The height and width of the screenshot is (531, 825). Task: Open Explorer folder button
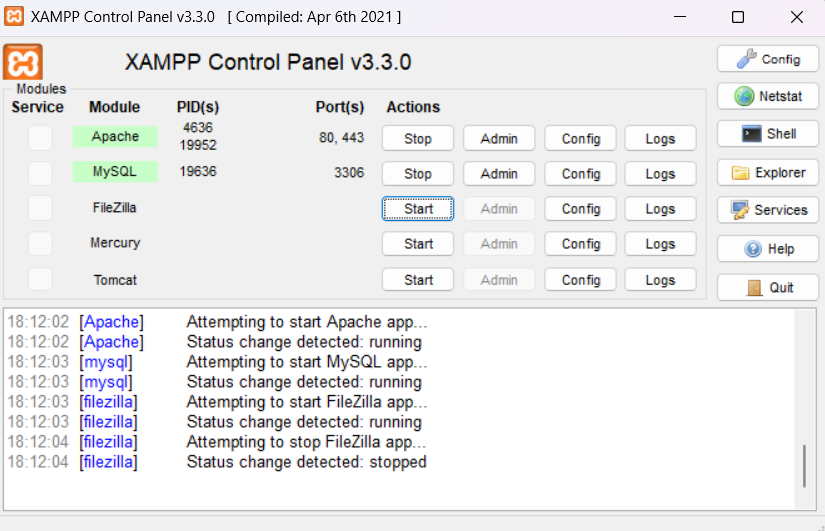click(768, 173)
